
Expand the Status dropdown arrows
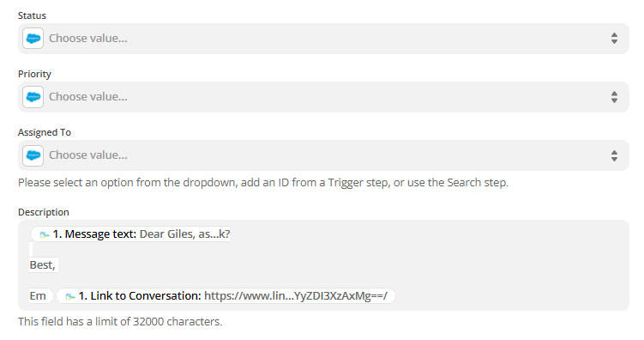coord(614,39)
